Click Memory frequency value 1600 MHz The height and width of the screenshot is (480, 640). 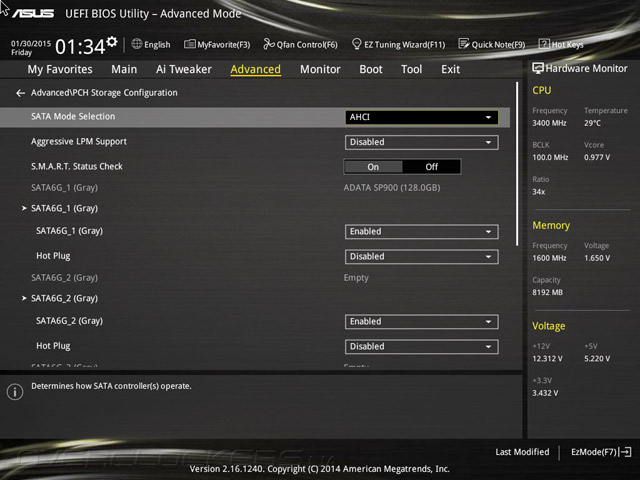point(549,258)
